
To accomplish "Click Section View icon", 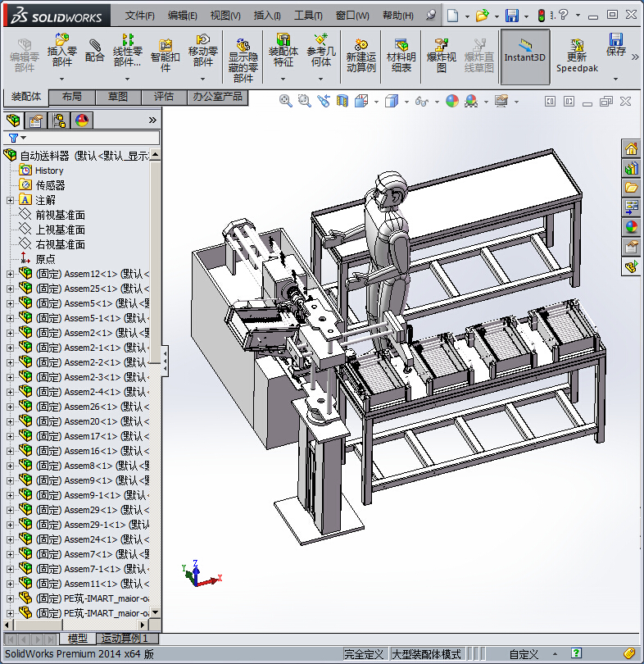I will (342, 101).
